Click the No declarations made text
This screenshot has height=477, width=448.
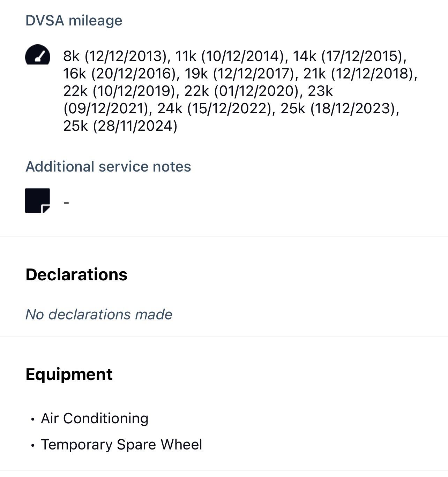click(x=99, y=315)
